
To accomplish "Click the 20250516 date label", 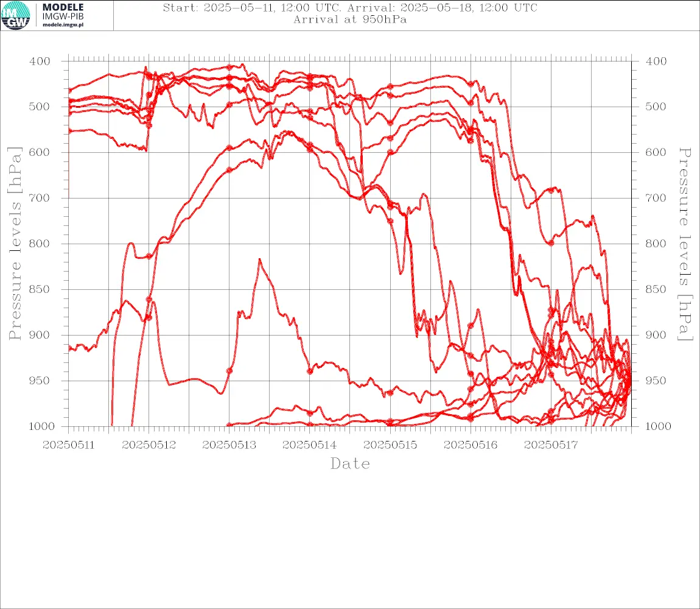I will coord(471,445).
